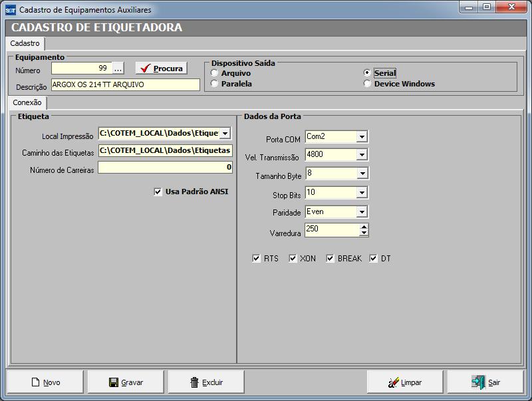Select the Conexão tab

[x=27, y=103]
